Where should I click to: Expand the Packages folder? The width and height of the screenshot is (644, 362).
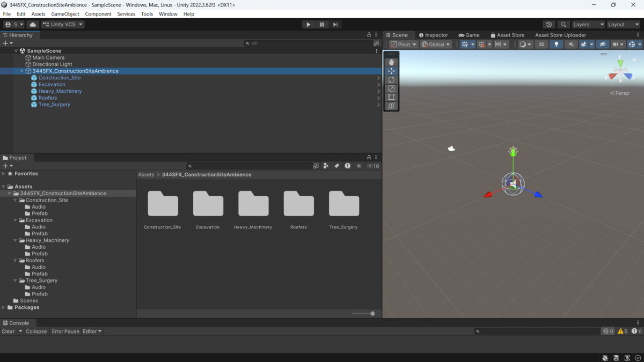coord(4,307)
